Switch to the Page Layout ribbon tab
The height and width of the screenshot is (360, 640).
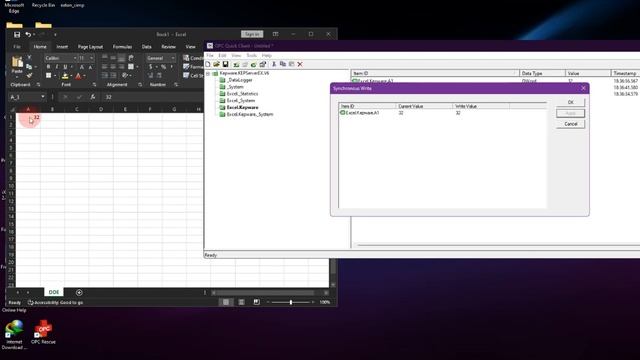[90, 47]
